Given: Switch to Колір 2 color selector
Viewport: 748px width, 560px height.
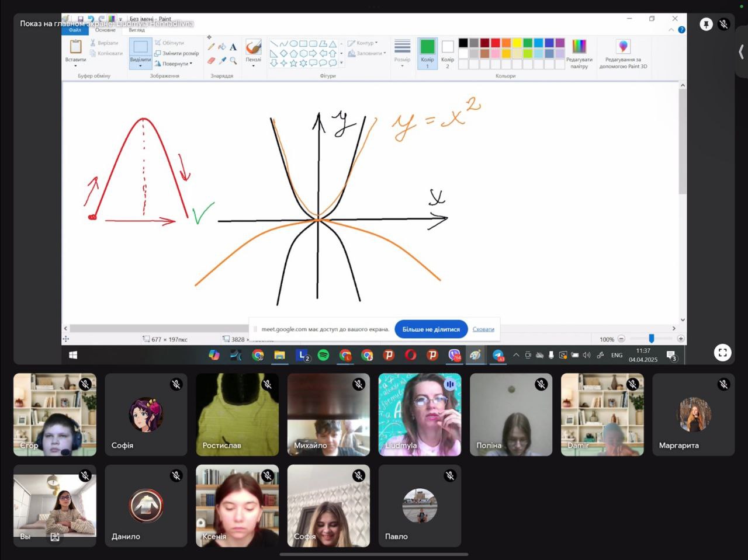Looking at the screenshot, I should pyautogui.click(x=448, y=53).
